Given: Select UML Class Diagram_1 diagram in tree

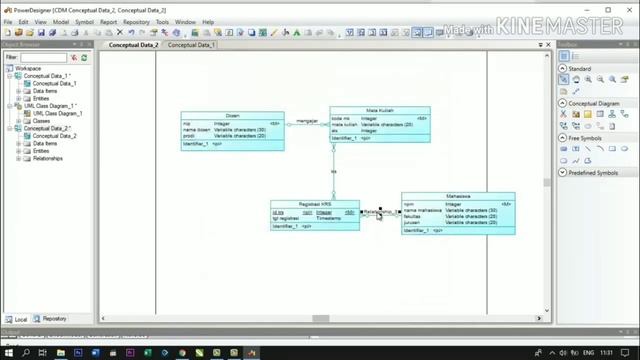Looking at the screenshot, I should (58, 113).
